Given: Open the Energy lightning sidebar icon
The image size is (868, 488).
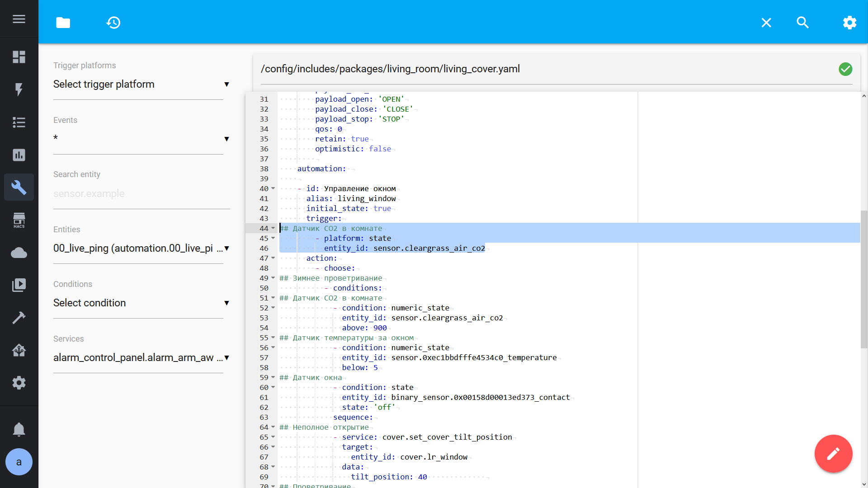Looking at the screenshot, I should (19, 89).
